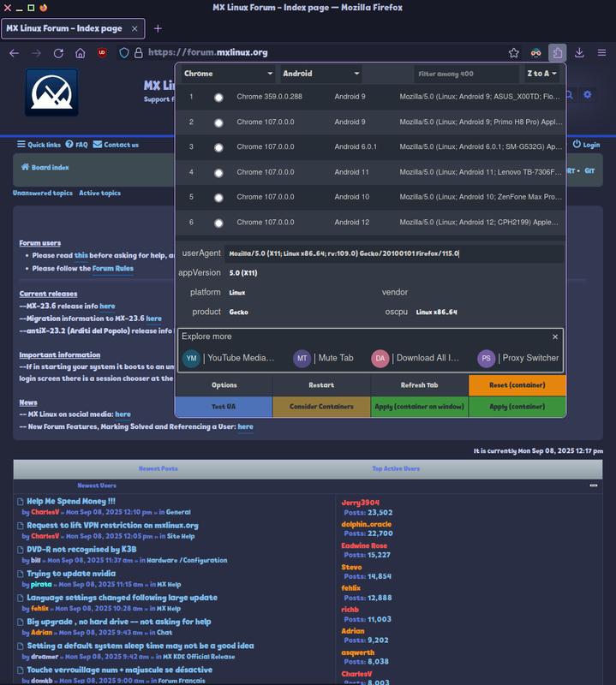The image size is (616, 685).
Task: Click the userAgent text field
Action: pos(394,253)
